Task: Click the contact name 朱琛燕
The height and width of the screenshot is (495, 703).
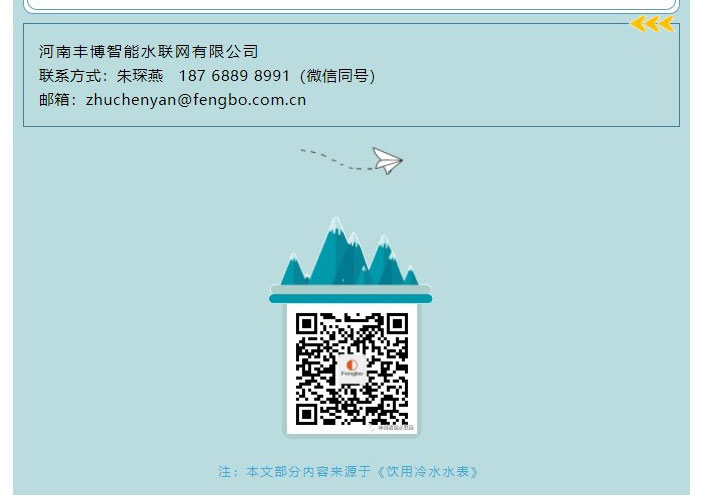Action: [140, 75]
